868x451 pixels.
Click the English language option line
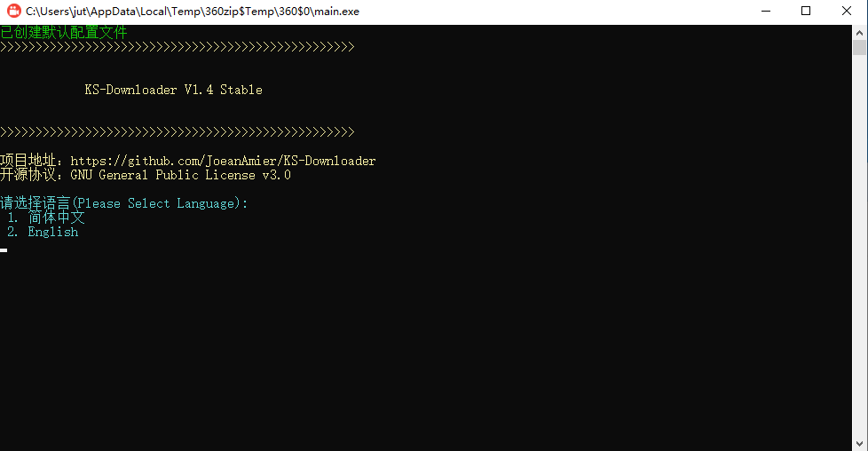[x=43, y=232]
